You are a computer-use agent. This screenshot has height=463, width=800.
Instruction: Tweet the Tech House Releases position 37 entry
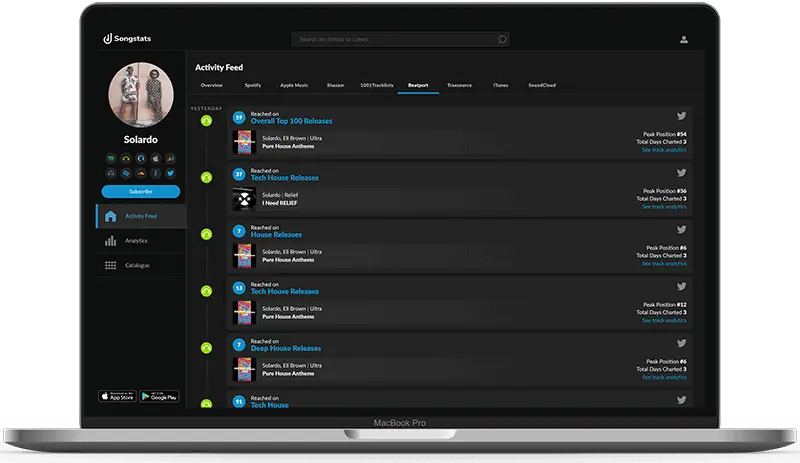[x=681, y=173]
